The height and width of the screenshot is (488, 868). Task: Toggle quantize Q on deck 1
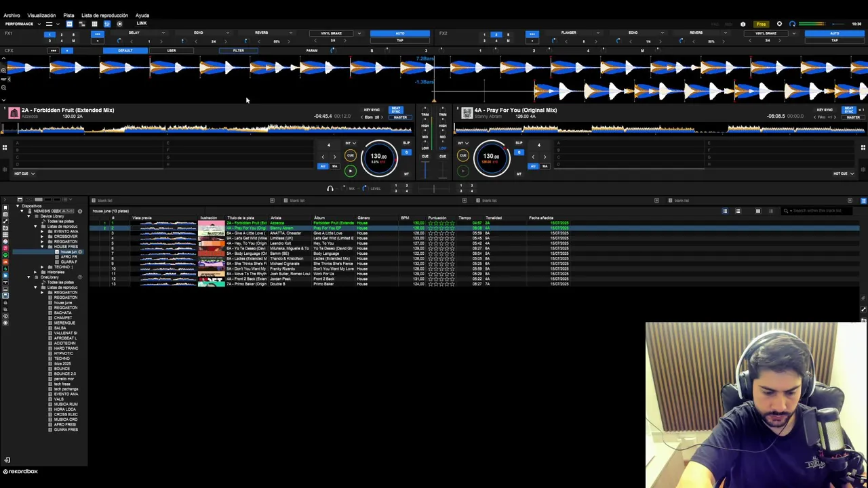406,152
